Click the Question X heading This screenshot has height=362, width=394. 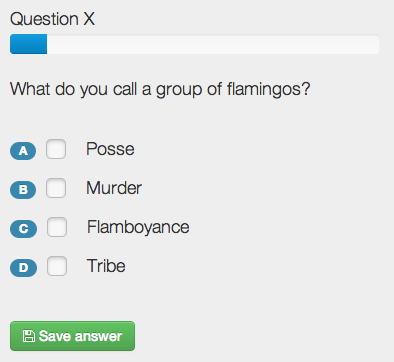coord(52,19)
